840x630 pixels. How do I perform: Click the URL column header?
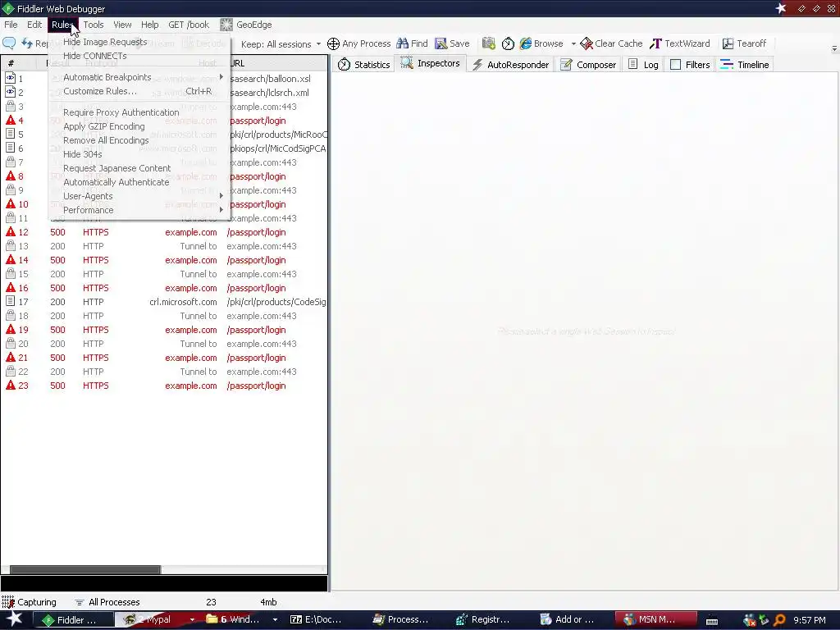coord(277,63)
